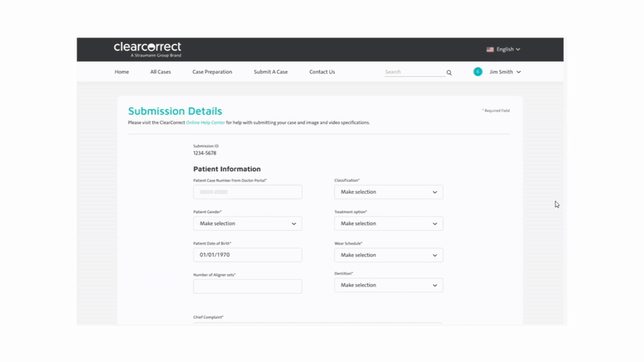Click the Patient Case Number field
This screenshot has height=362, width=644.
click(x=248, y=192)
